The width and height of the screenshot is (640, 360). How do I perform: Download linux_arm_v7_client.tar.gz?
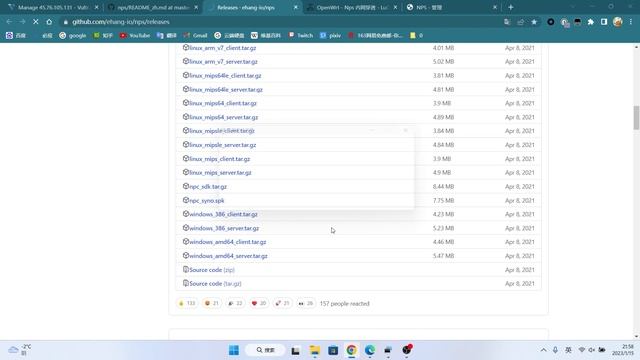[222, 48]
